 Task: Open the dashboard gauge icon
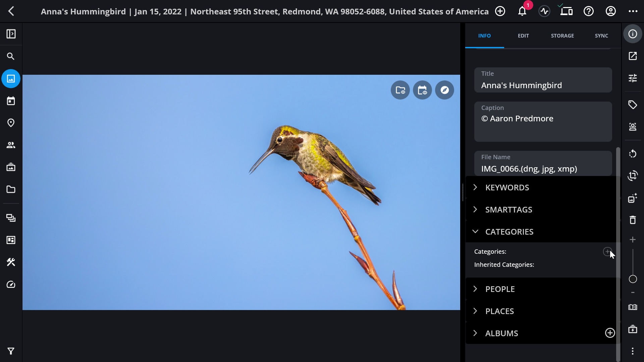pyautogui.click(x=11, y=285)
